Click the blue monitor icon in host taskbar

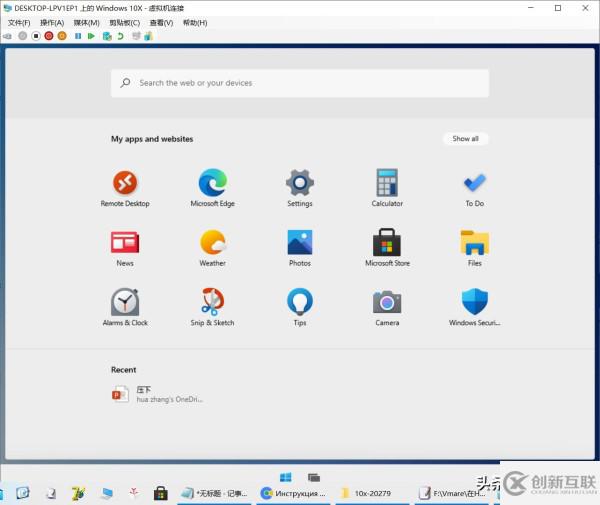click(x=107, y=494)
